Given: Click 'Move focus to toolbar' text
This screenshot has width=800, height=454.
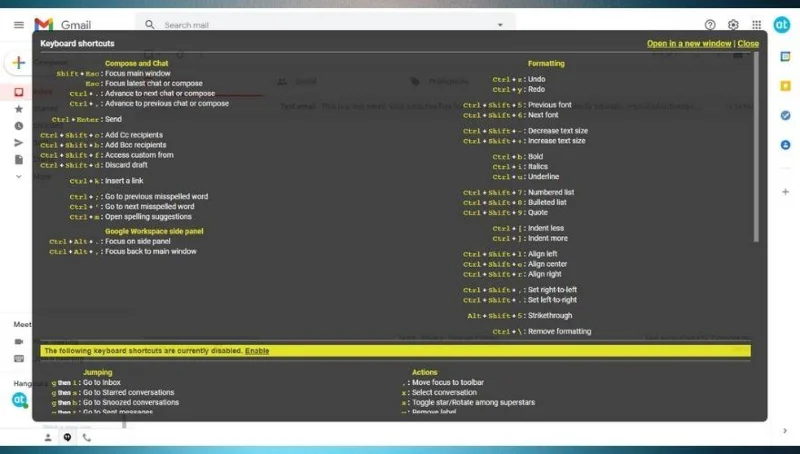Looking at the screenshot, I should click(448, 383).
